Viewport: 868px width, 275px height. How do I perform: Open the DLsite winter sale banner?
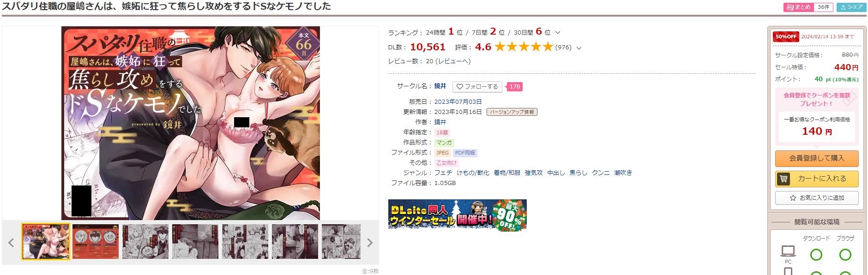coord(458,215)
